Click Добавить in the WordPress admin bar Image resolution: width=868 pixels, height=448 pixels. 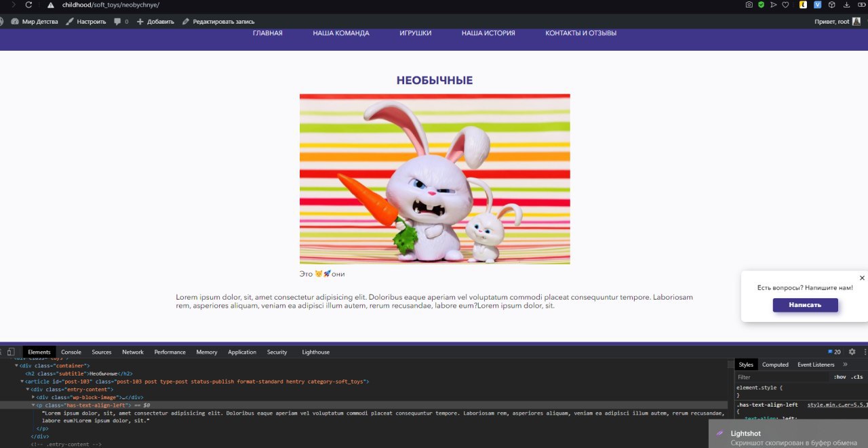(155, 22)
